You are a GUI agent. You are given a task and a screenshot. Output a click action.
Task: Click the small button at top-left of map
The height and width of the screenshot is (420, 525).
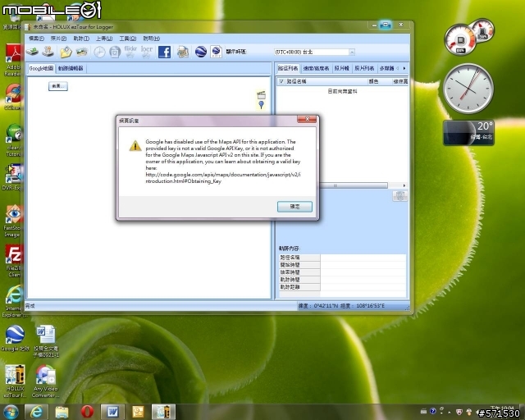58,86
